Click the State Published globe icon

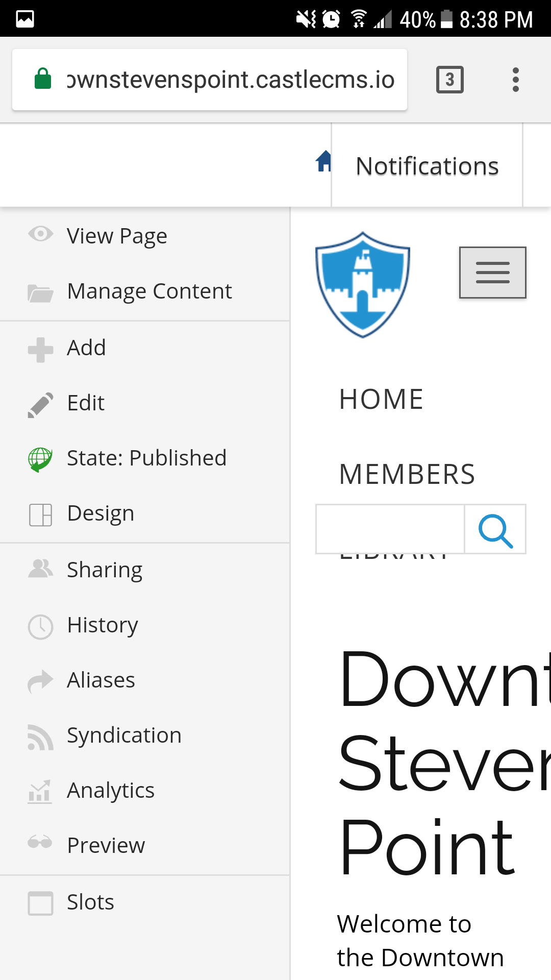40,459
